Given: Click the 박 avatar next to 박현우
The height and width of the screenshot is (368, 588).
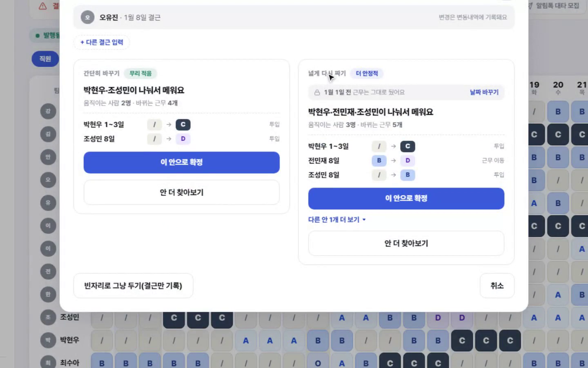Looking at the screenshot, I should (x=48, y=340).
